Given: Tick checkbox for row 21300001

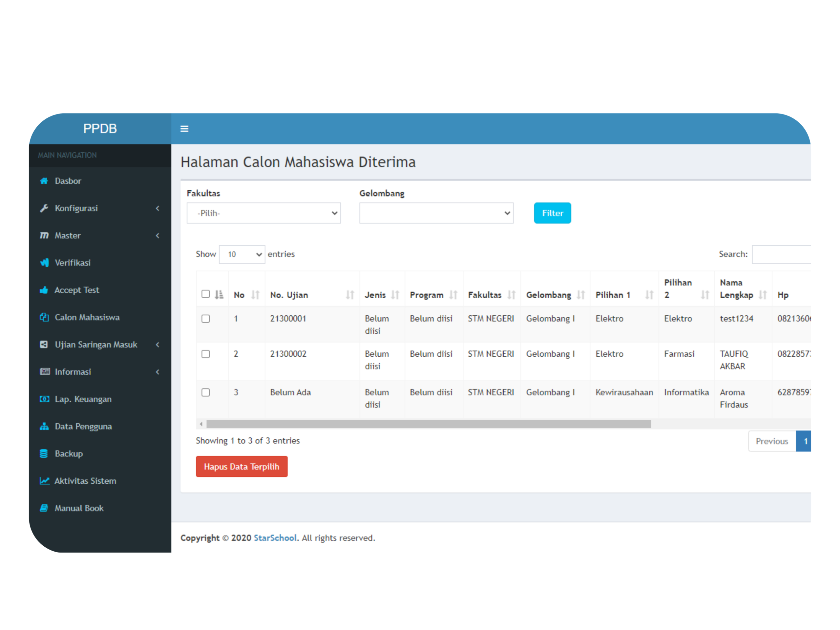Looking at the screenshot, I should point(205,319).
